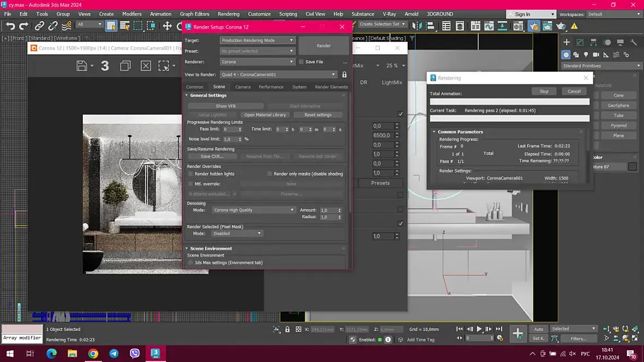This screenshot has width=644, height=362.
Task: Click the Mirror tool icon
Action: [x=418, y=26]
